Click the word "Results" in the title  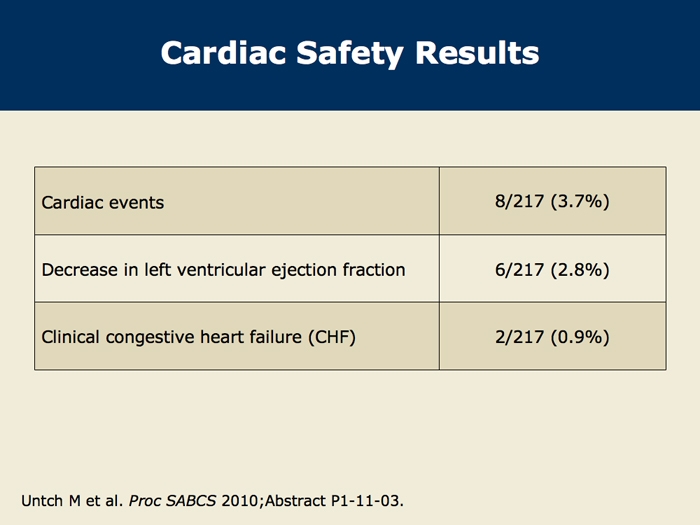(475, 53)
